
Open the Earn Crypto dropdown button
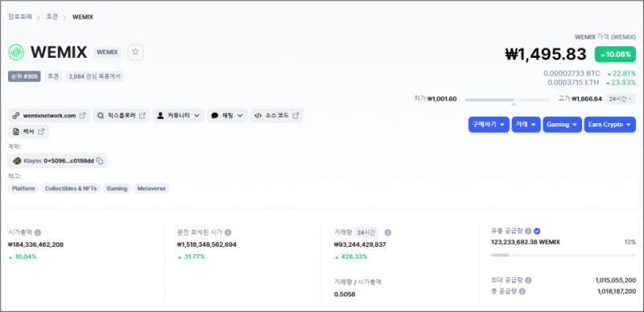(x=610, y=125)
